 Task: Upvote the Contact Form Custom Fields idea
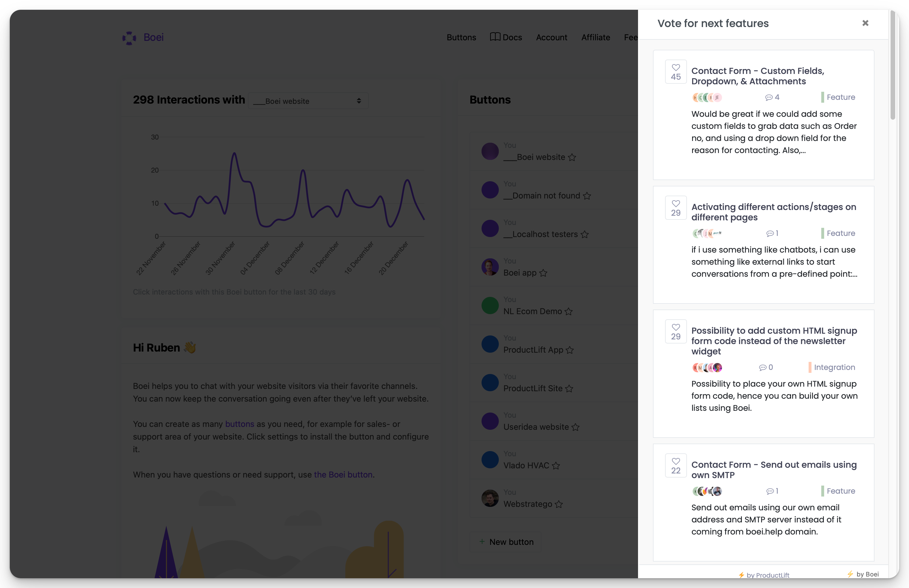[x=675, y=72]
